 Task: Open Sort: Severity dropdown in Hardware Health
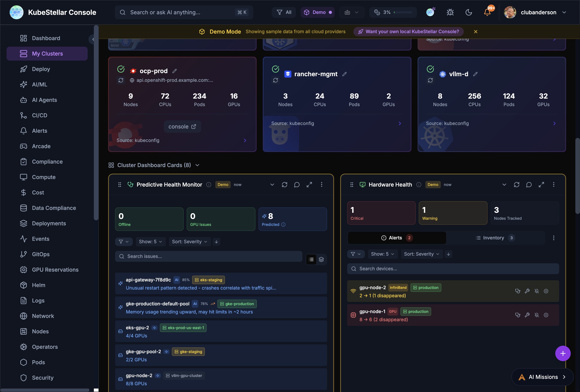coord(421,254)
